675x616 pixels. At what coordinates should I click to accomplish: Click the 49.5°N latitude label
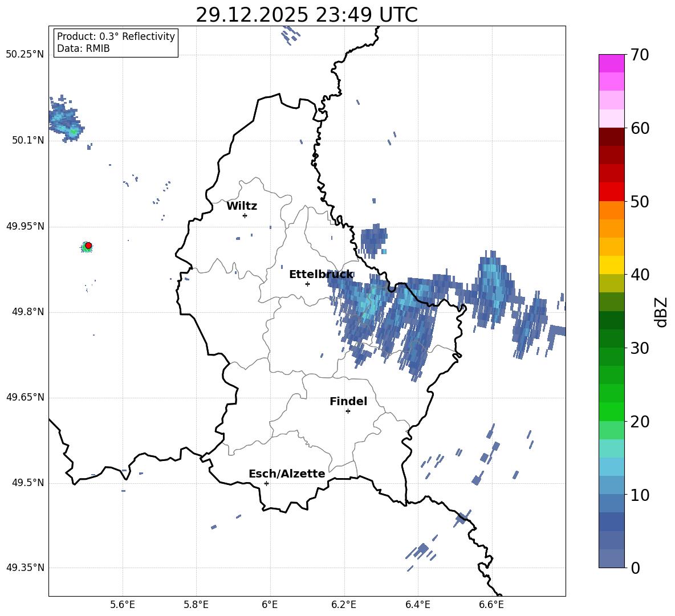click(28, 483)
